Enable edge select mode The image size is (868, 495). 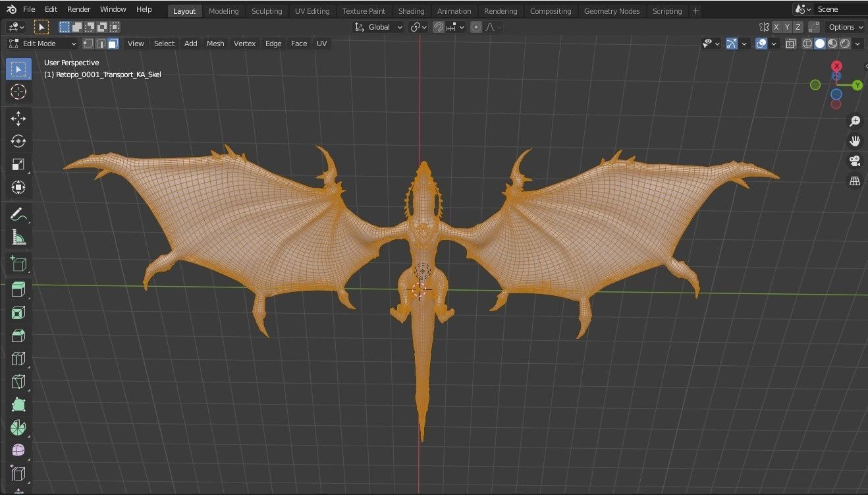click(x=101, y=44)
